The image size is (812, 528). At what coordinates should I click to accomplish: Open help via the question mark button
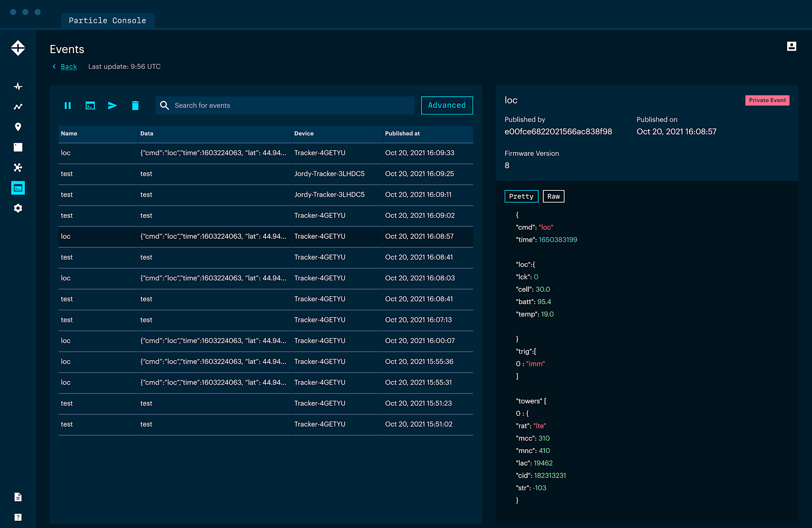(18, 517)
